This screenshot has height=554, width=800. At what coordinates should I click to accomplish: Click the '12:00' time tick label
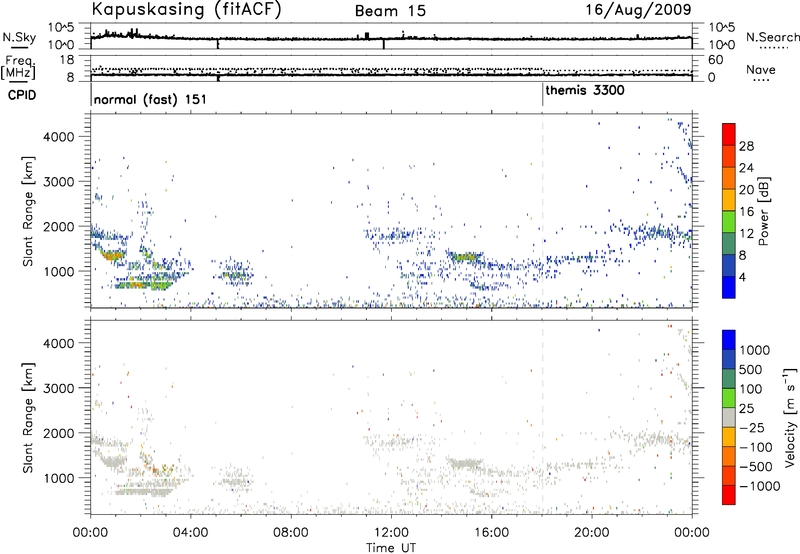(x=391, y=533)
